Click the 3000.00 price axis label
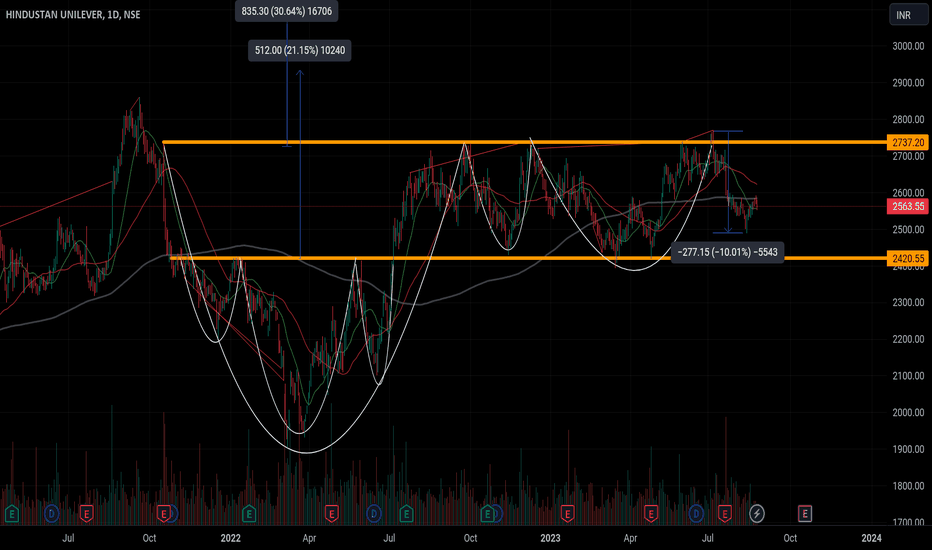Screen dimensions: 932x550 [908, 46]
